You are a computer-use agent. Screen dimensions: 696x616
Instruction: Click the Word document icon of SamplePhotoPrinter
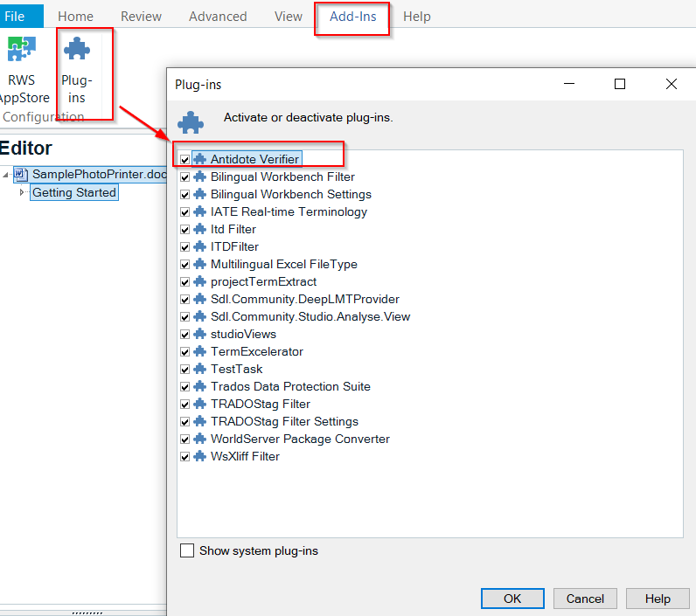click(x=21, y=174)
